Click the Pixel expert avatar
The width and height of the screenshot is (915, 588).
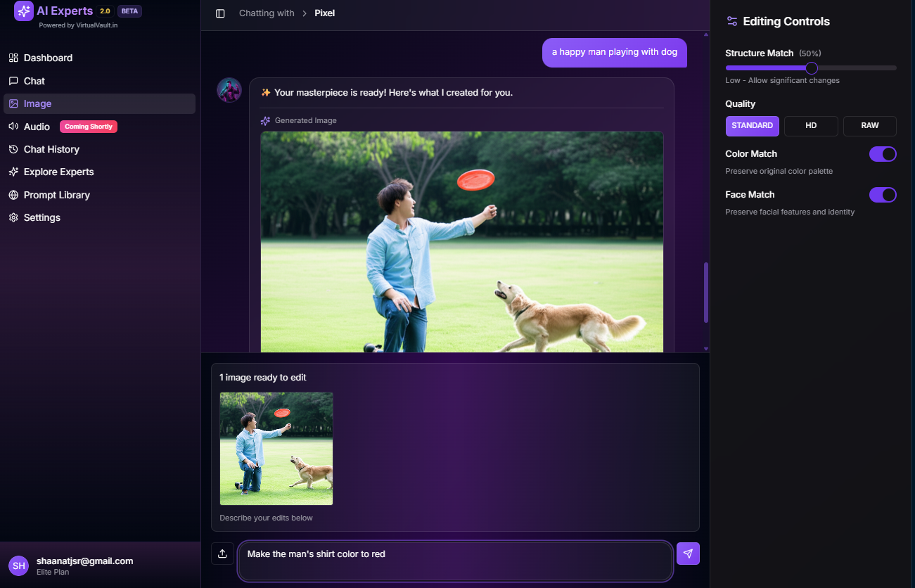229,90
